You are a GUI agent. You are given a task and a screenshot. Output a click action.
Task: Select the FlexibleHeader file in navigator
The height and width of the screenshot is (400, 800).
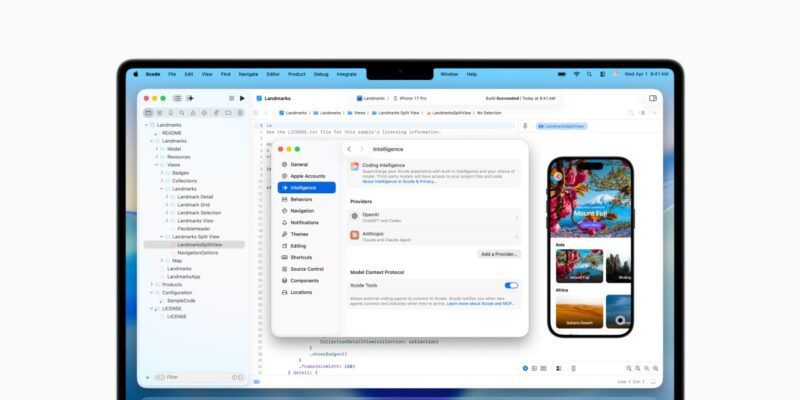pos(193,229)
